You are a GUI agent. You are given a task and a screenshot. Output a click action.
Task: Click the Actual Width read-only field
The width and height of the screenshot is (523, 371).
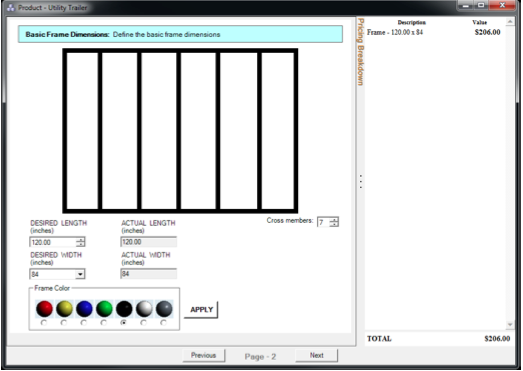pyautogui.click(x=148, y=274)
